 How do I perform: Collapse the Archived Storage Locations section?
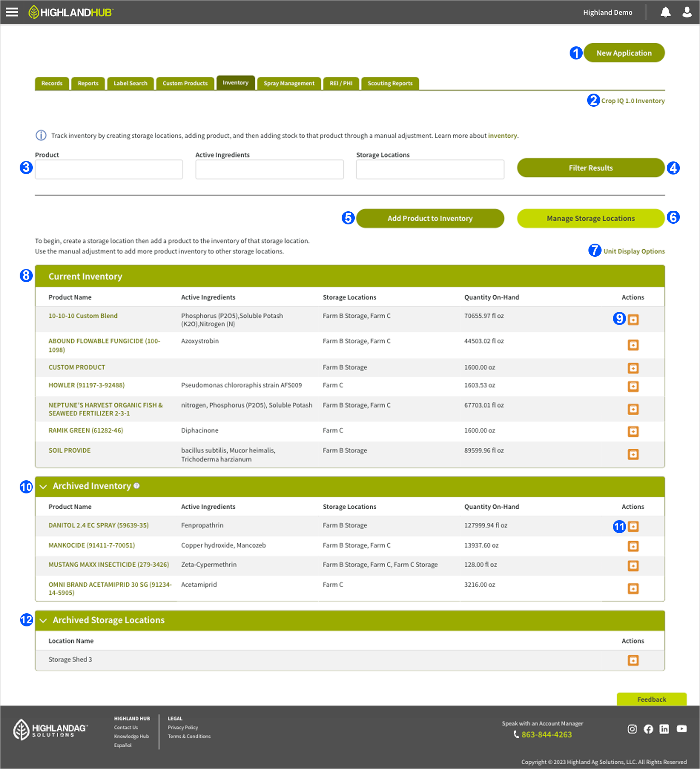[42, 621]
